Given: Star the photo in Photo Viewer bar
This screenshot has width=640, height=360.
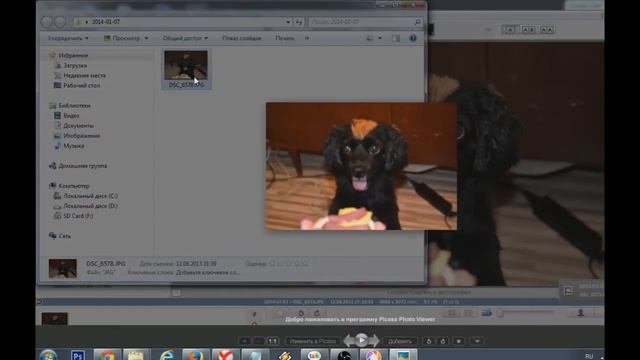Looking at the screenshot, I should click(x=459, y=341).
